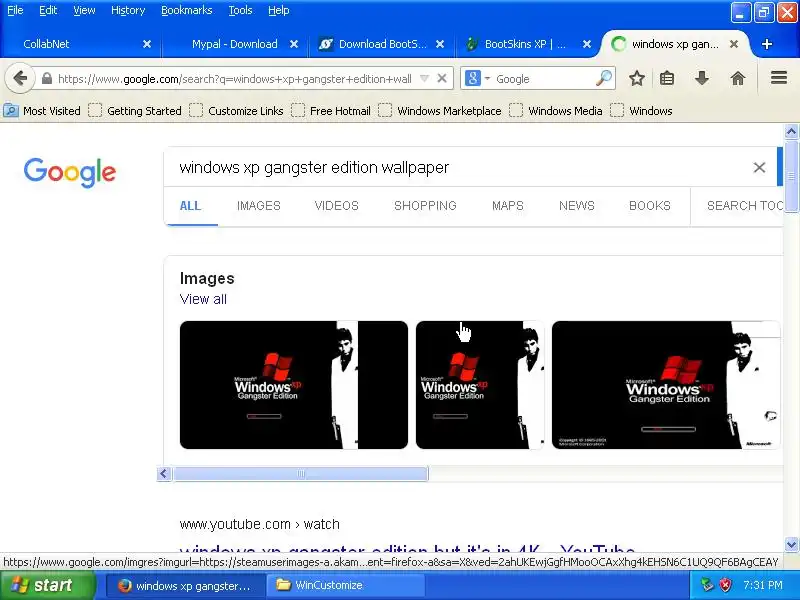
Task: Click the search magnifier icon in toolbar
Action: coord(604,78)
